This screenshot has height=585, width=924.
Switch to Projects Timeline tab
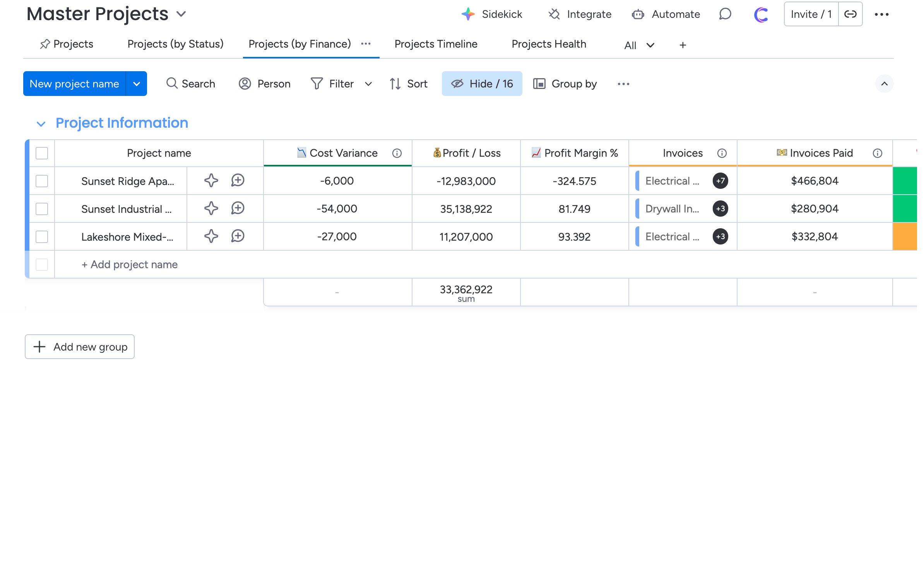point(436,44)
